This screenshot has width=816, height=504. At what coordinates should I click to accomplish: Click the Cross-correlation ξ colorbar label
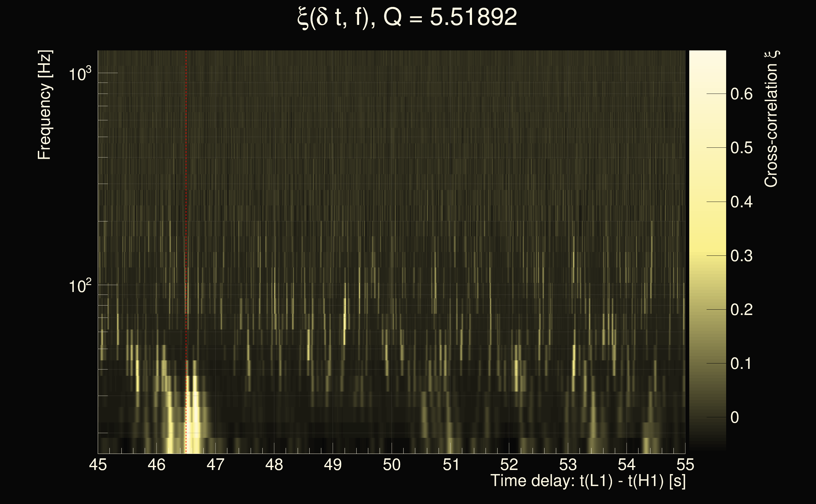click(x=771, y=119)
